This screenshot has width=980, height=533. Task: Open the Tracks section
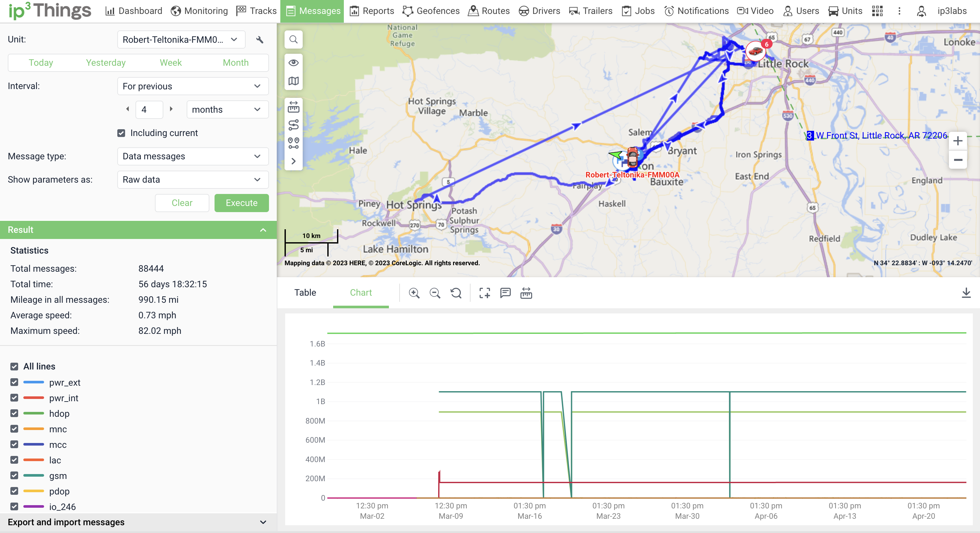click(x=256, y=11)
